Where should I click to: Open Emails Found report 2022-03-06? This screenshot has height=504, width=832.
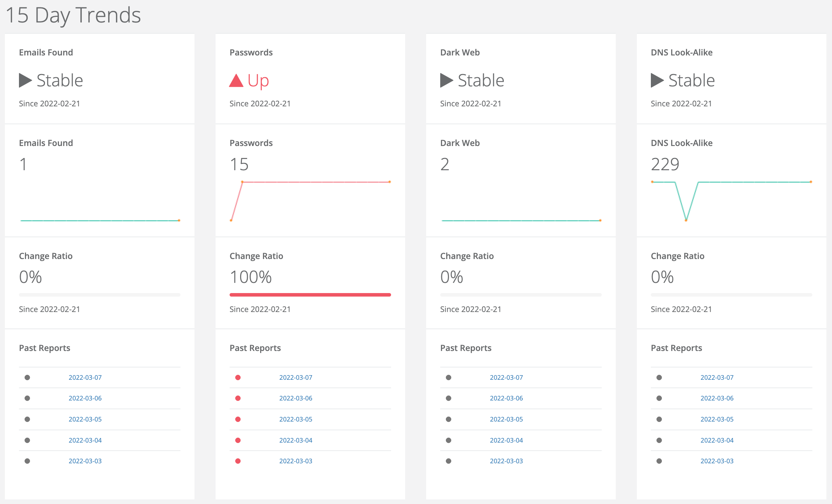coord(85,398)
